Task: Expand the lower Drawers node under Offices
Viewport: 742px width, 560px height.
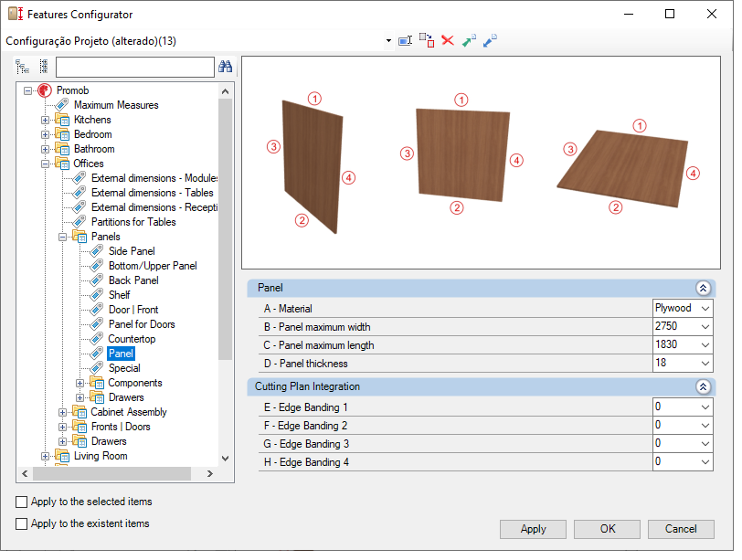Action: pos(62,441)
